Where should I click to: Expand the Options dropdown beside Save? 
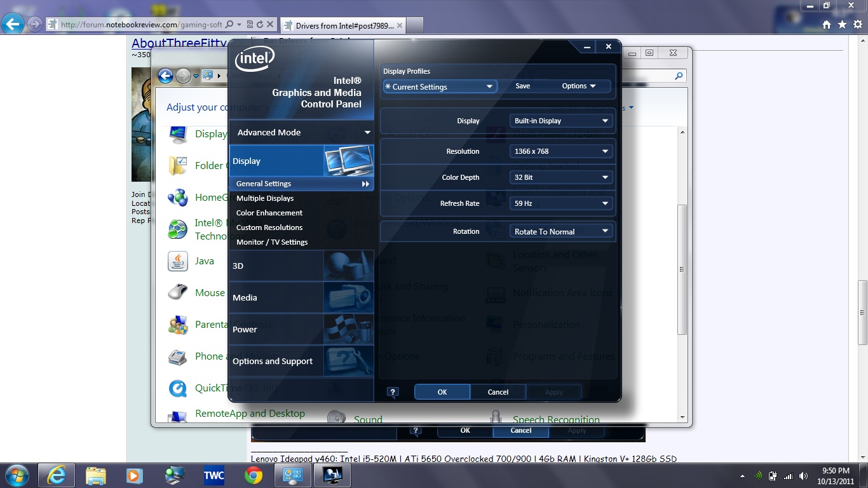579,86
